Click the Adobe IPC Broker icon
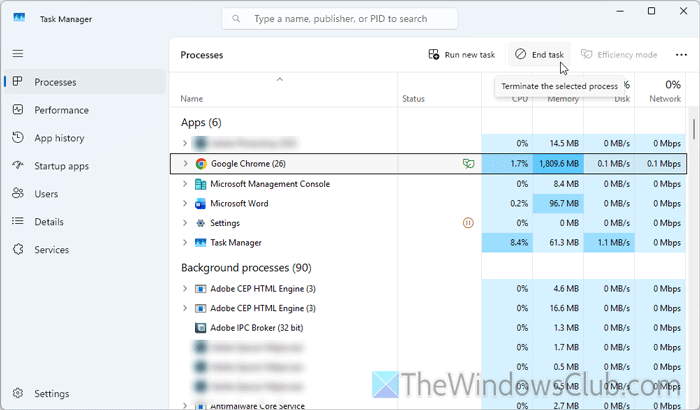This screenshot has width=700, height=410. coord(200,328)
